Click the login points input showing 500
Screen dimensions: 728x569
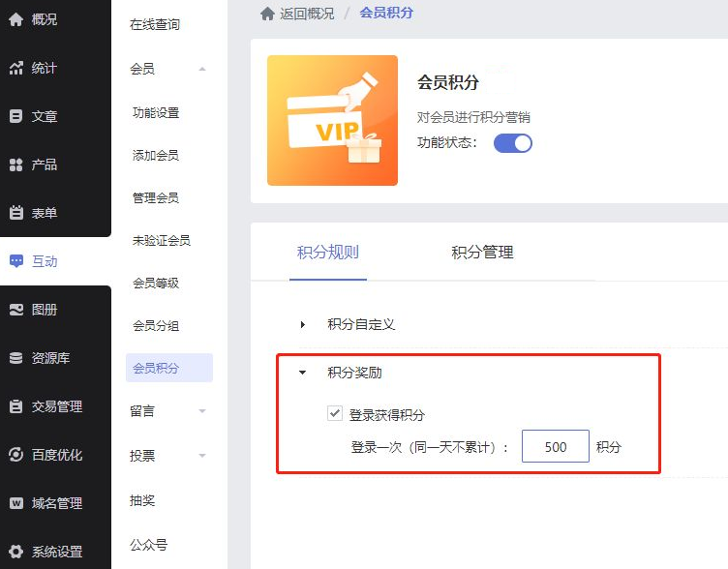click(556, 446)
